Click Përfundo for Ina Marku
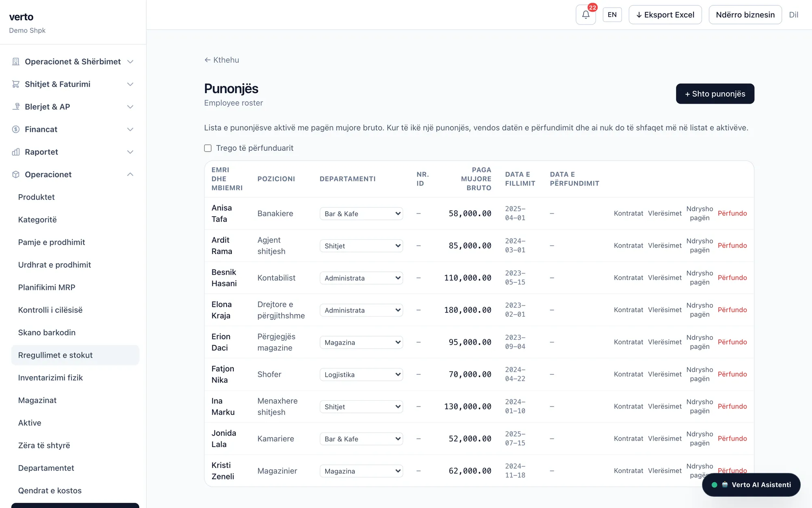 [x=732, y=406]
